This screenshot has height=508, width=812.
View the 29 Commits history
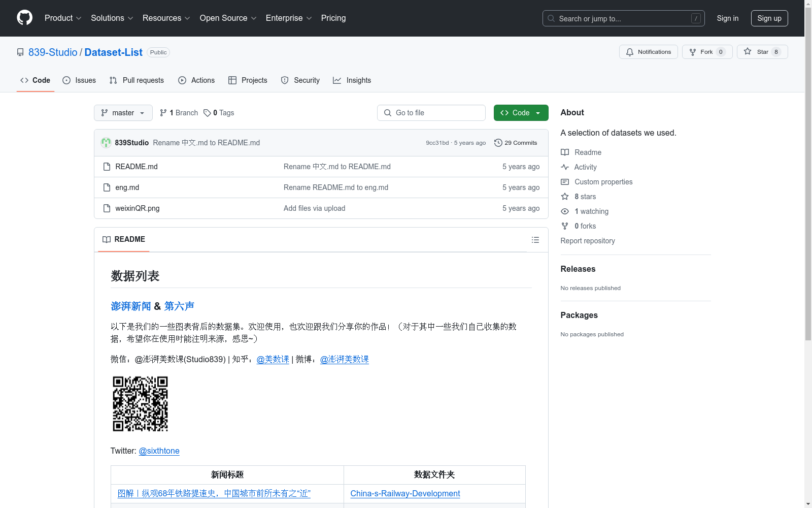[x=516, y=143]
